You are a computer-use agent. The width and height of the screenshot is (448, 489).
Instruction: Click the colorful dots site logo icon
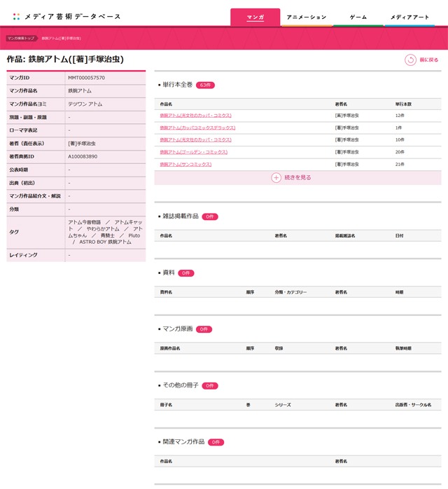coord(16,16)
